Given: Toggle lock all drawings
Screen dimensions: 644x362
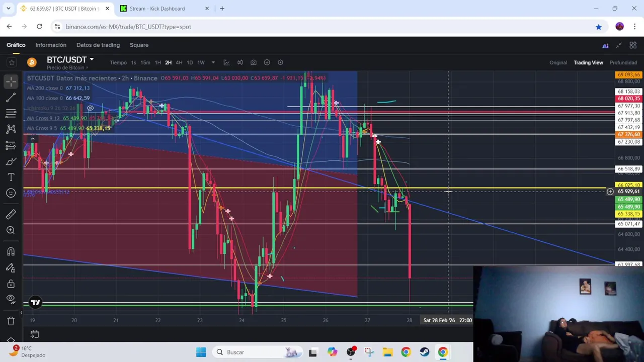Looking at the screenshot, I should click(x=11, y=284).
